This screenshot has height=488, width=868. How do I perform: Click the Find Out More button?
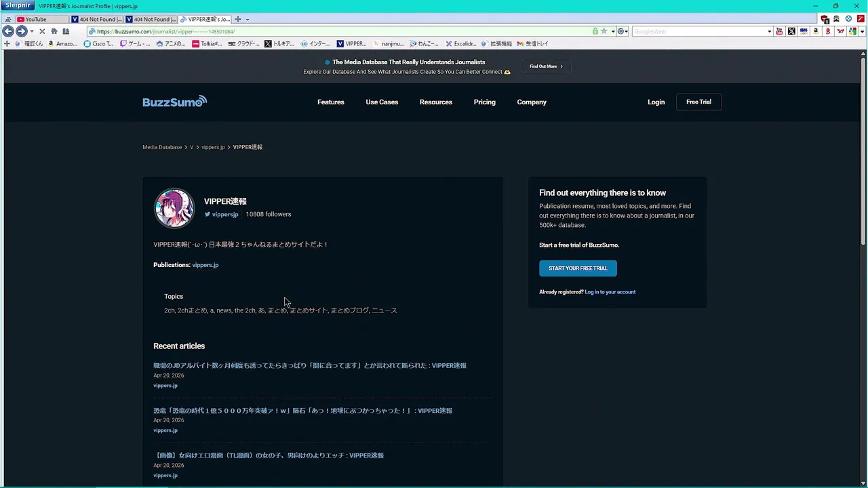click(x=546, y=66)
